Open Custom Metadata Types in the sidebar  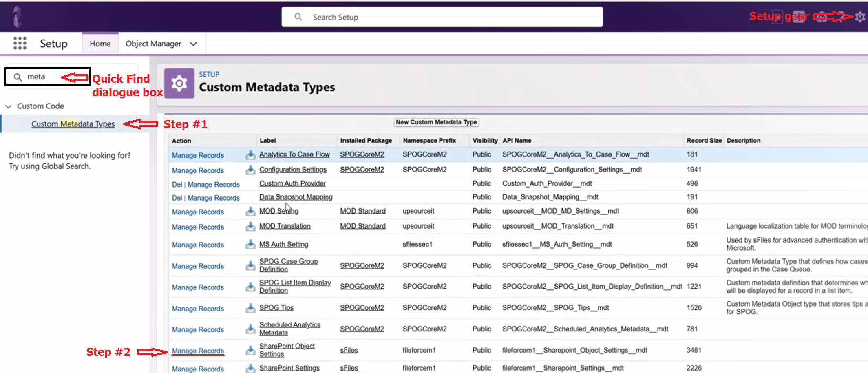73,124
